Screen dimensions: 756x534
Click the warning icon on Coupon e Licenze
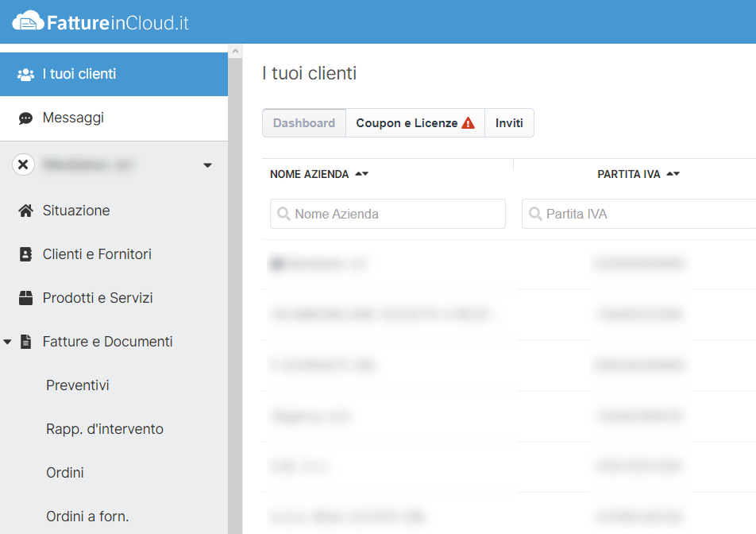point(468,122)
